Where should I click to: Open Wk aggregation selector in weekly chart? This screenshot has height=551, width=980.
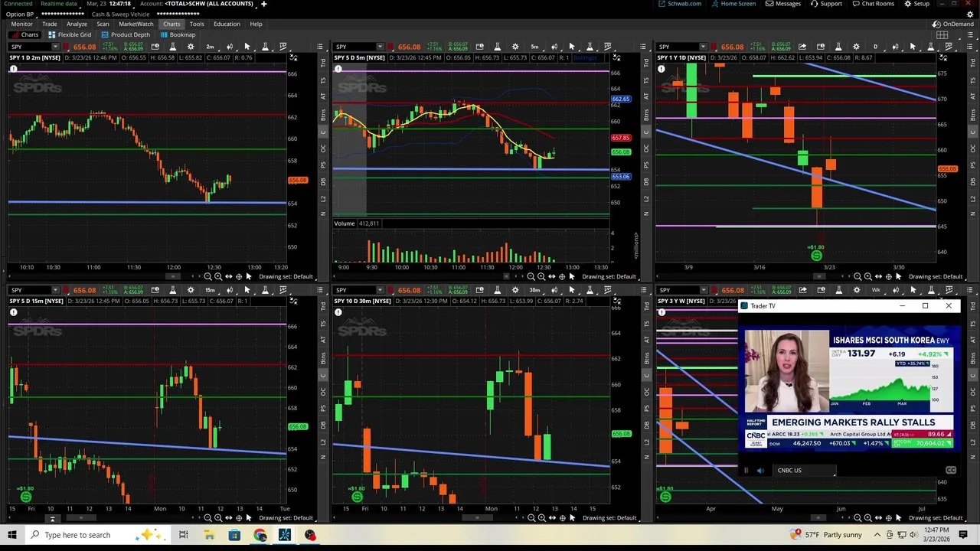tap(875, 290)
